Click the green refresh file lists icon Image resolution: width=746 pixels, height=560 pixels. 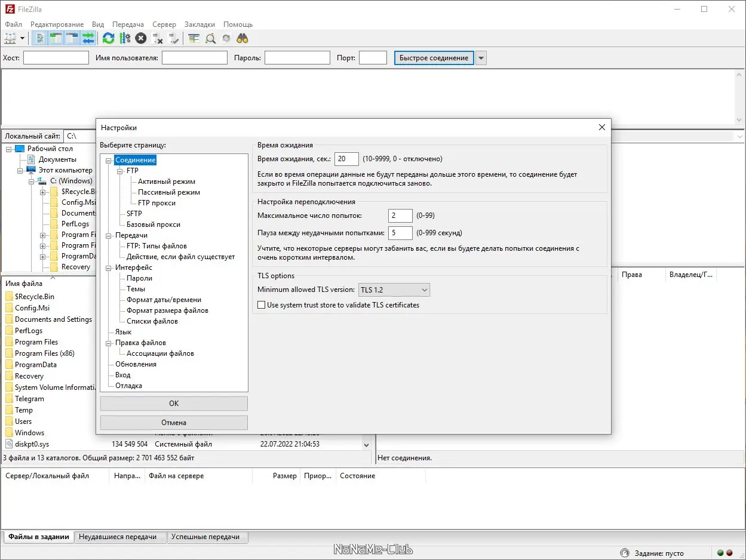[108, 38]
